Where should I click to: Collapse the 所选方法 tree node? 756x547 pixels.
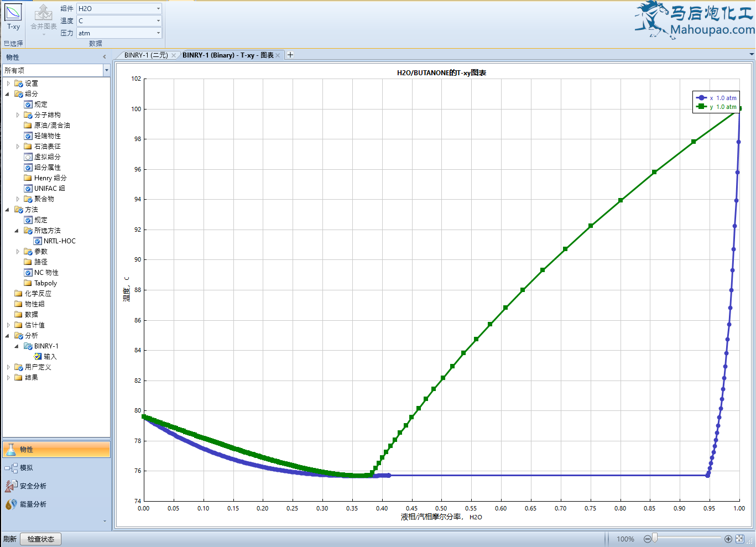tap(17, 231)
